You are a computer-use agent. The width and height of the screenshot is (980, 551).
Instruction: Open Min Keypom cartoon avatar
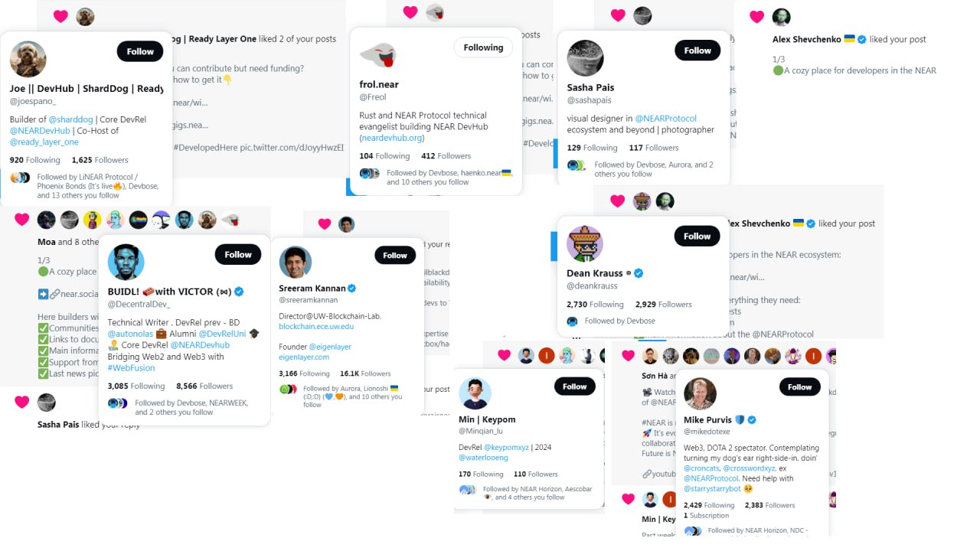pos(475,393)
